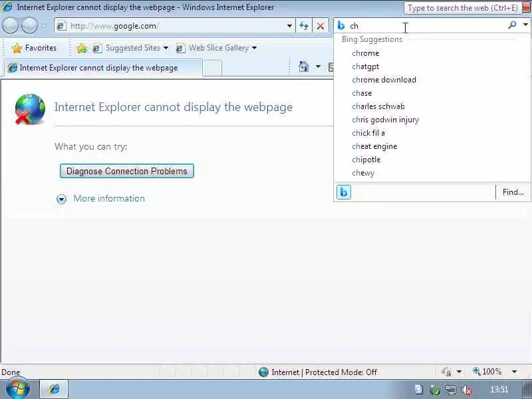Expand the Home button dropdown arrow
Screen dimensions: 532x399
318,66
